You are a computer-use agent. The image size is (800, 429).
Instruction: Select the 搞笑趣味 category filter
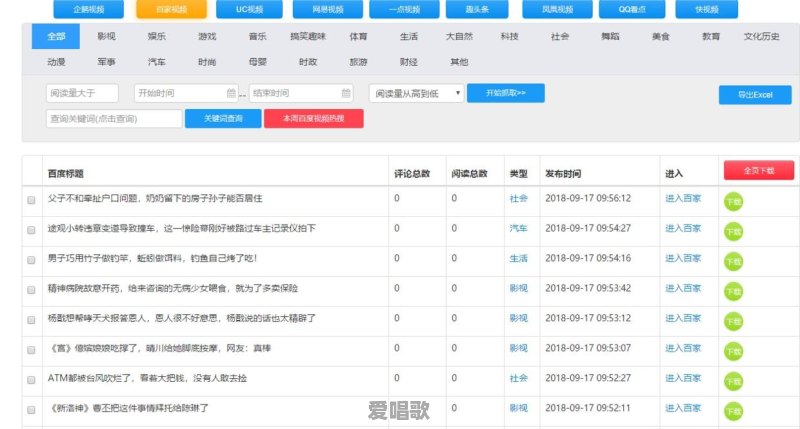pyautogui.click(x=308, y=36)
